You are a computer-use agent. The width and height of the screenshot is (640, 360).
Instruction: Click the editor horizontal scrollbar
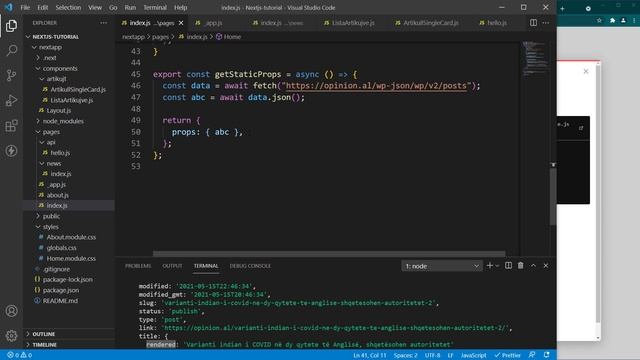click(329, 253)
